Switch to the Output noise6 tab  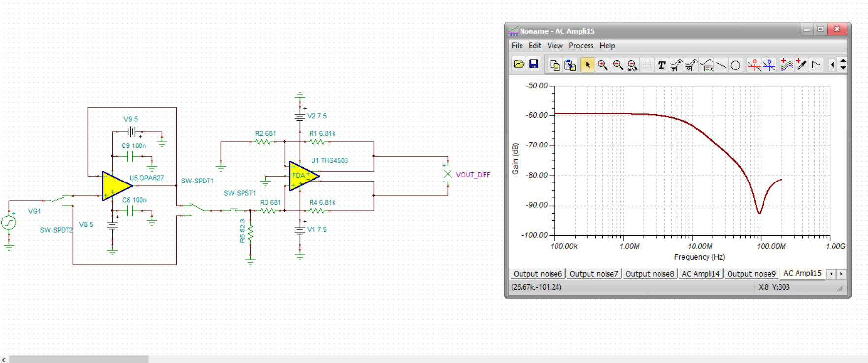point(537,274)
